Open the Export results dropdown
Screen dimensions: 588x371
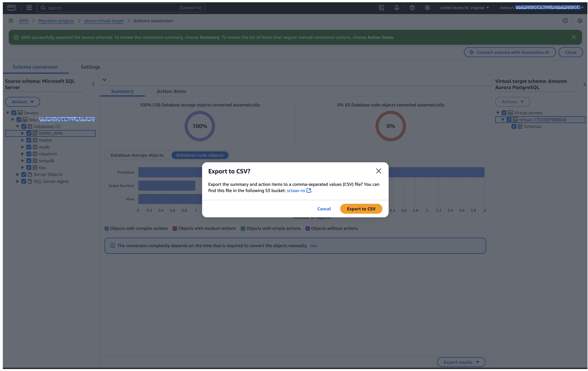(461, 362)
